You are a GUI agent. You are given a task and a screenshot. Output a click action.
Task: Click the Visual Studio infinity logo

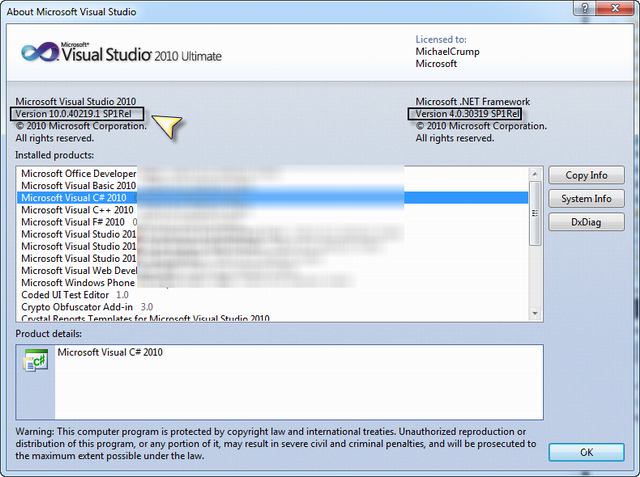[40, 52]
